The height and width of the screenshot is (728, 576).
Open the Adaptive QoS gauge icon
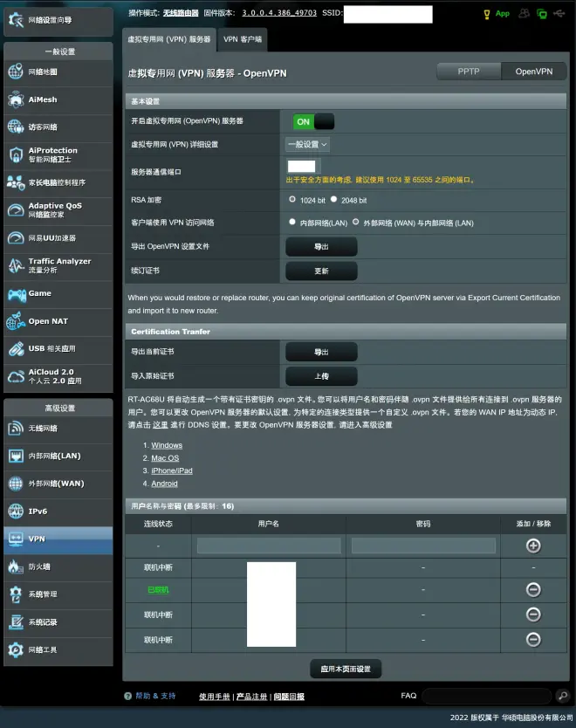(x=16, y=209)
